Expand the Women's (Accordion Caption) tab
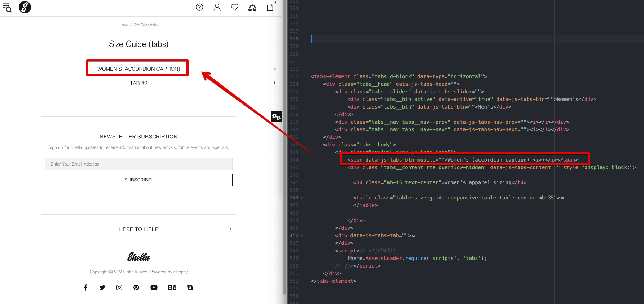The width and height of the screenshot is (644, 304). [139, 69]
